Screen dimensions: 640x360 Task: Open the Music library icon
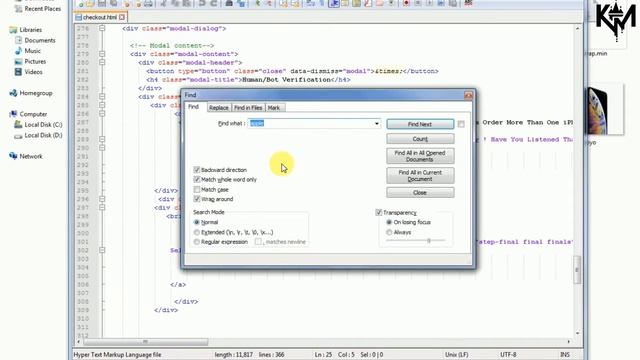click(18, 51)
